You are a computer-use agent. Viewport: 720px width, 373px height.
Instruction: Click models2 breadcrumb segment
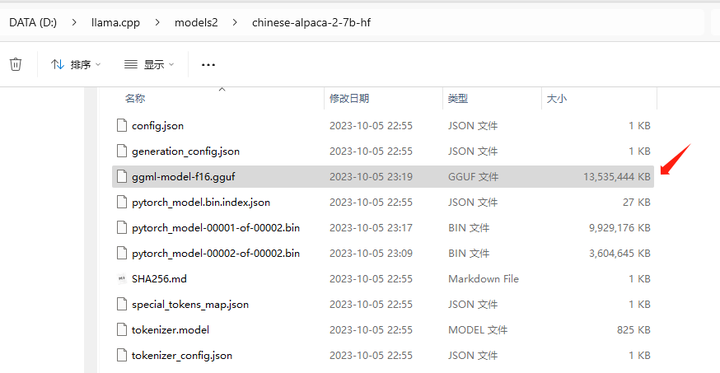(196, 22)
